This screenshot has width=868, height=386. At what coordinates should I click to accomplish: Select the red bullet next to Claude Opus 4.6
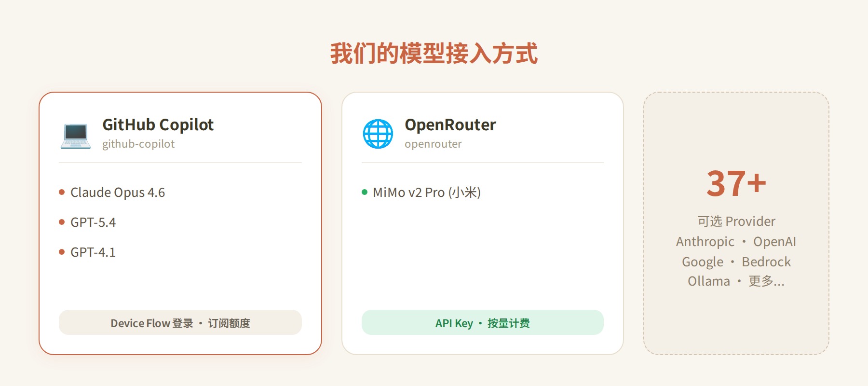(x=61, y=193)
